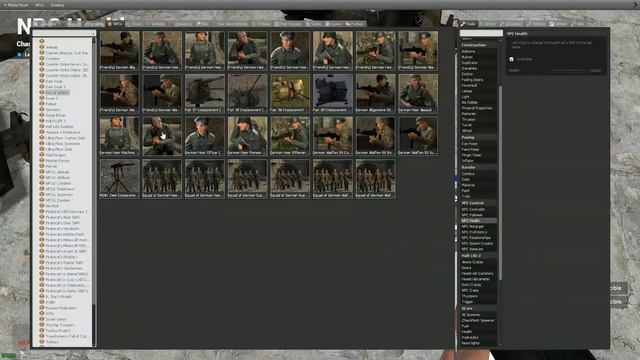The width and height of the screenshot is (640, 360).
Task: Select the Neon lights tool
Action: (479, 343)
